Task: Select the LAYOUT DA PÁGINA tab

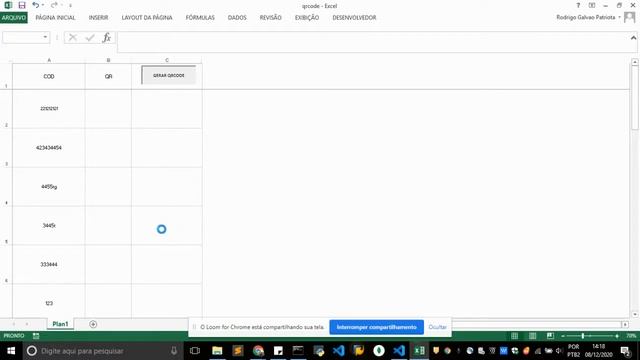Action: pos(147,18)
